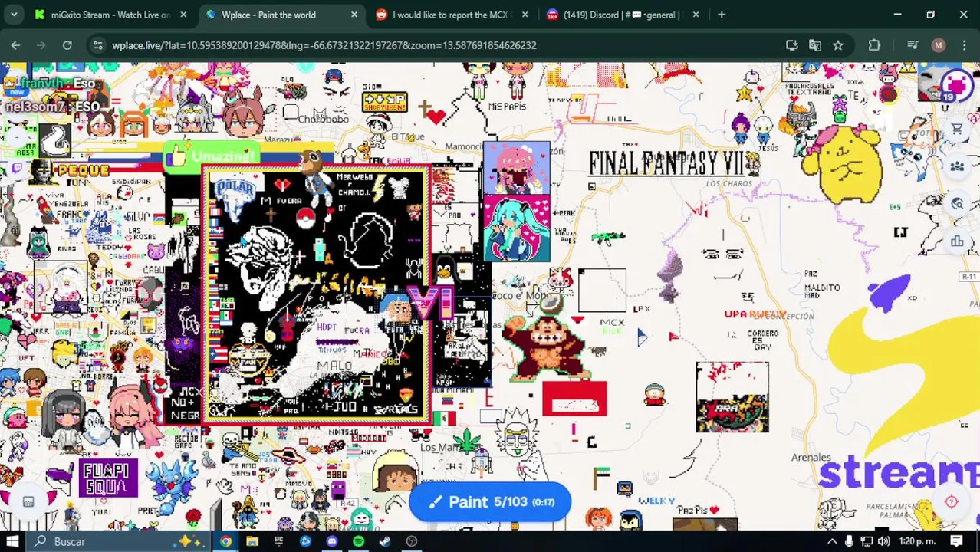Open a new browser tab
Viewport: 980px width, 552px height.
(722, 15)
